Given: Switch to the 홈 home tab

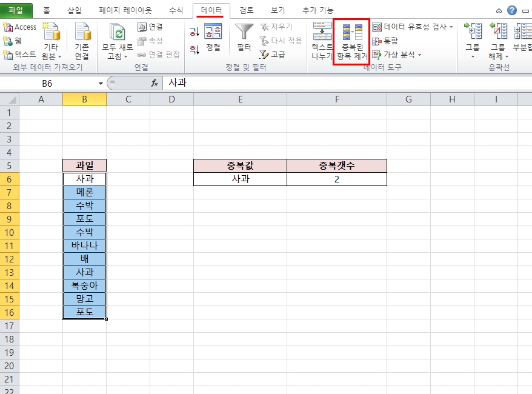Looking at the screenshot, I should pyautogui.click(x=47, y=10).
